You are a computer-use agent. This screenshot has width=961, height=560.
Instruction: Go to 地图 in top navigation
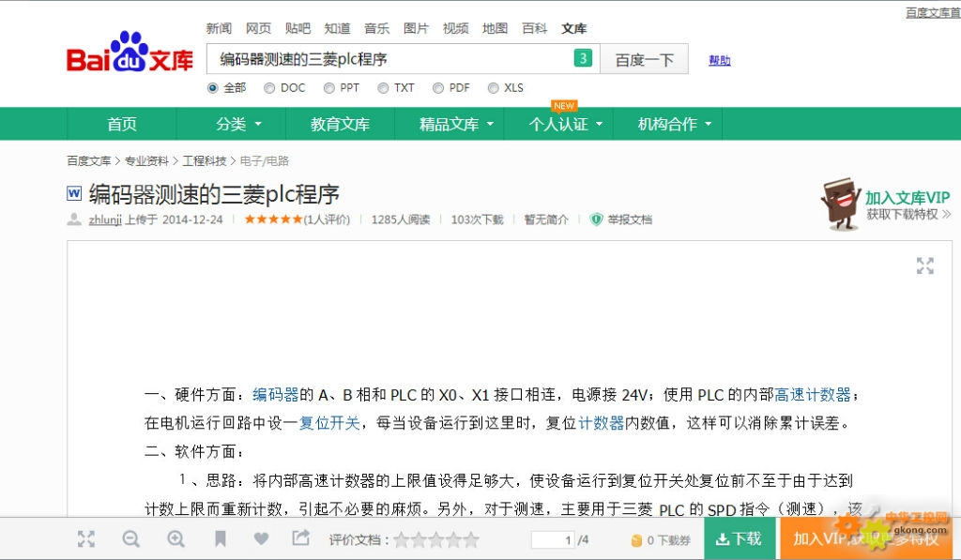(495, 28)
